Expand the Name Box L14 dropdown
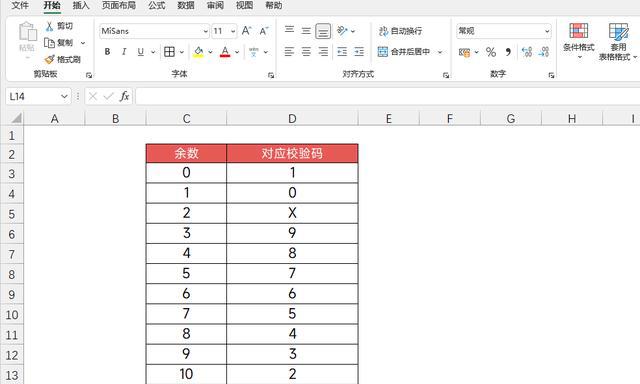The image size is (640, 384). click(64, 96)
